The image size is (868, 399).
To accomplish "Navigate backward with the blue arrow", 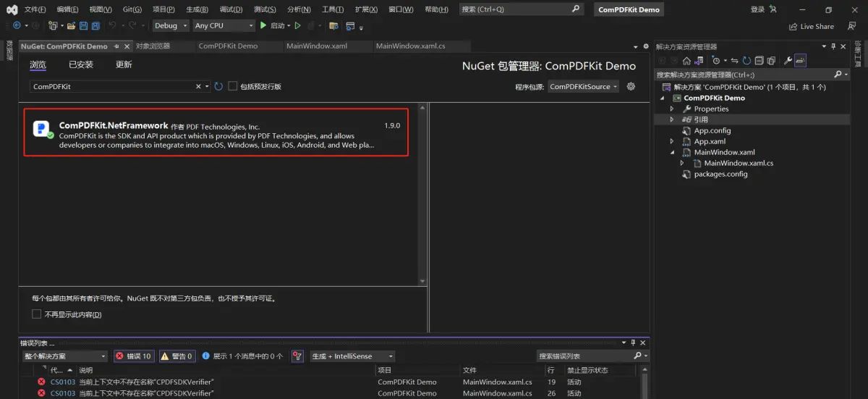I will (x=17, y=25).
